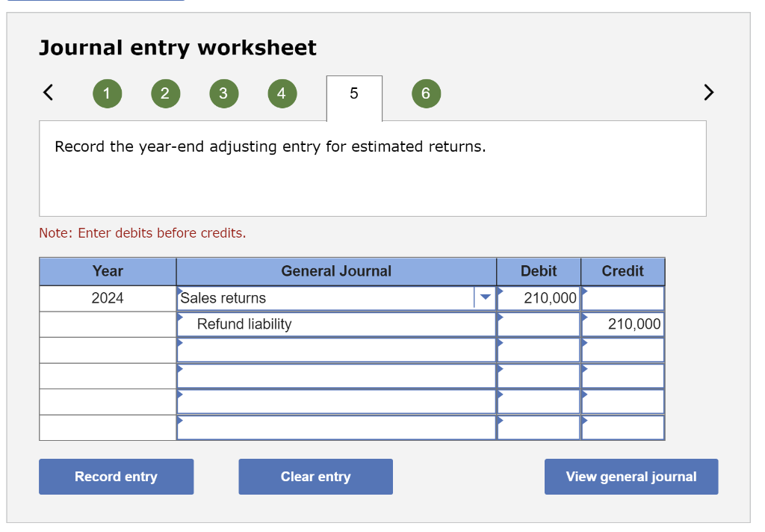The height and width of the screenshot is (532, 765).
Task: Click the blue underlined link at the top
Action: 93,2
